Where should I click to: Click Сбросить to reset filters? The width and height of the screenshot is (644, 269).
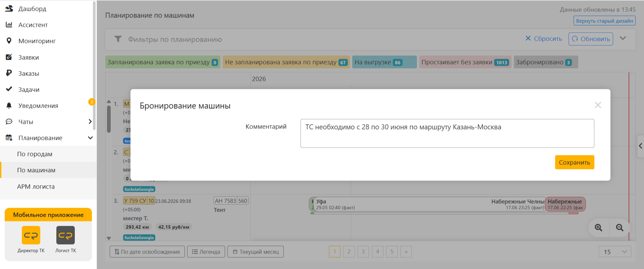coord(543,39)
